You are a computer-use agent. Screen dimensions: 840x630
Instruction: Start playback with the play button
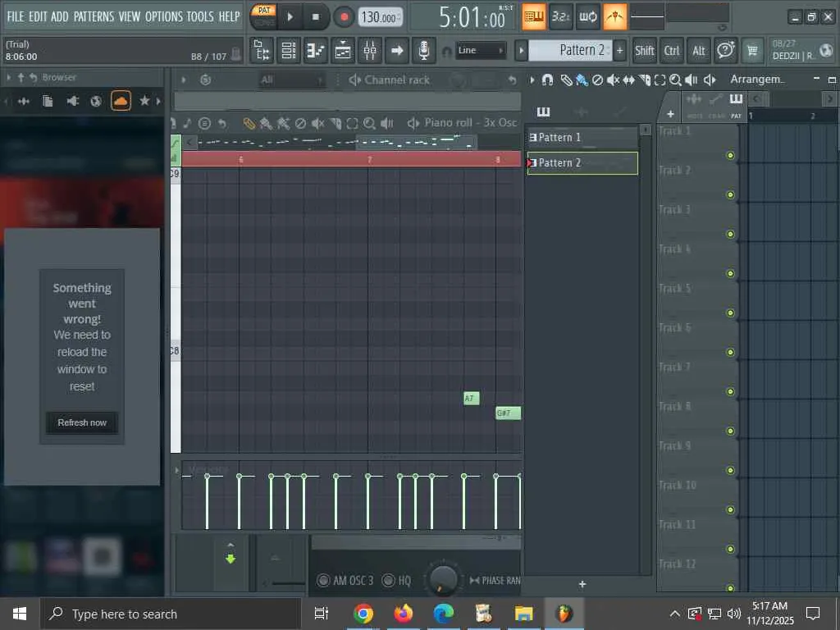tap(290, 16)
